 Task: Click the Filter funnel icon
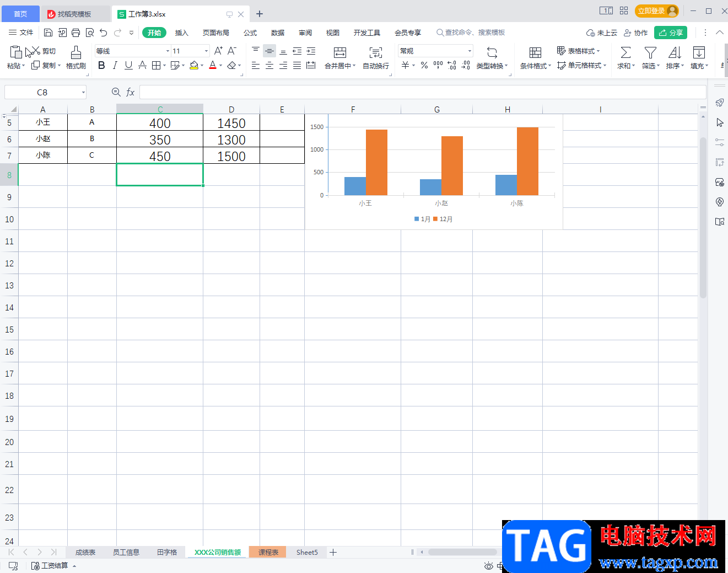pyautogui.click(x=650, y=52)
